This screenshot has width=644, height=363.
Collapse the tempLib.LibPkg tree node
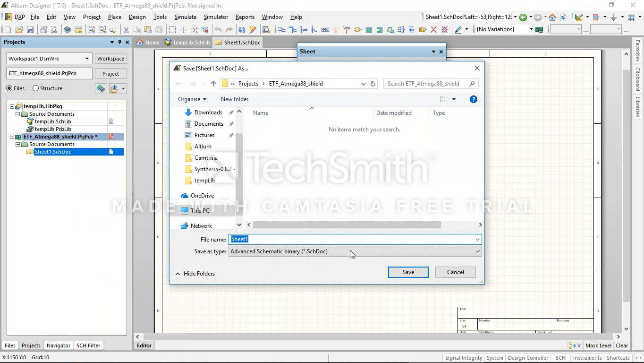point(12,106)
